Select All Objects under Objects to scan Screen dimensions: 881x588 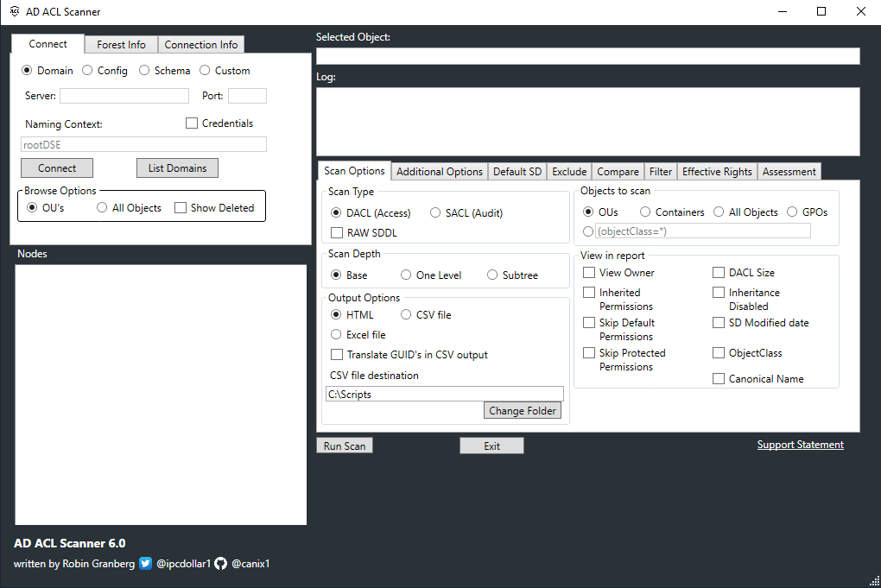(719, 212)
